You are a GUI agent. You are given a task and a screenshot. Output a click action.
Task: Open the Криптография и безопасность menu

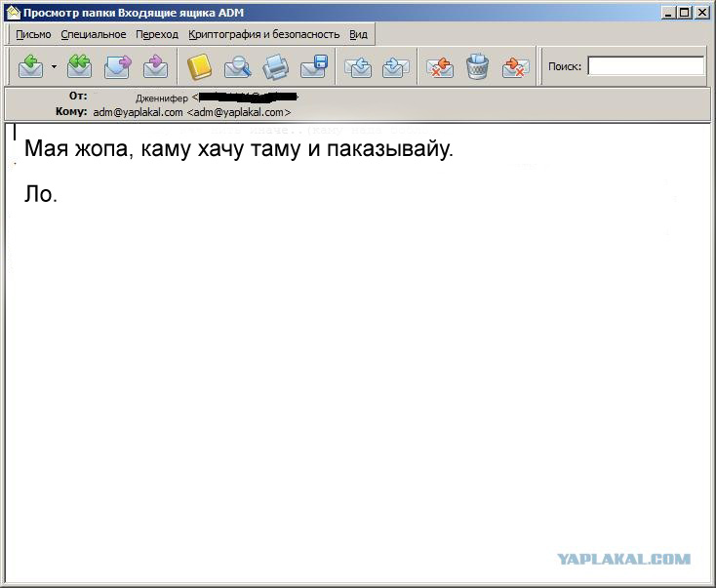[264, 35]
